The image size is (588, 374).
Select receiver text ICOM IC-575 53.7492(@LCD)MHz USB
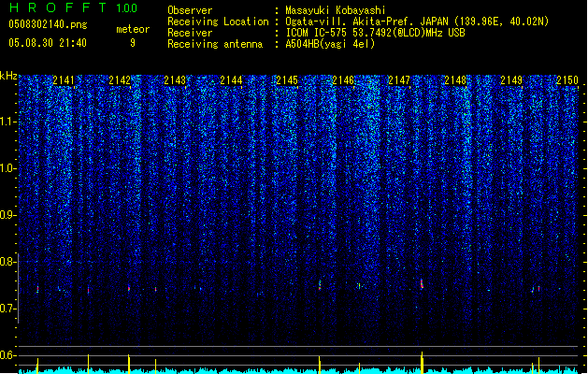375,33
